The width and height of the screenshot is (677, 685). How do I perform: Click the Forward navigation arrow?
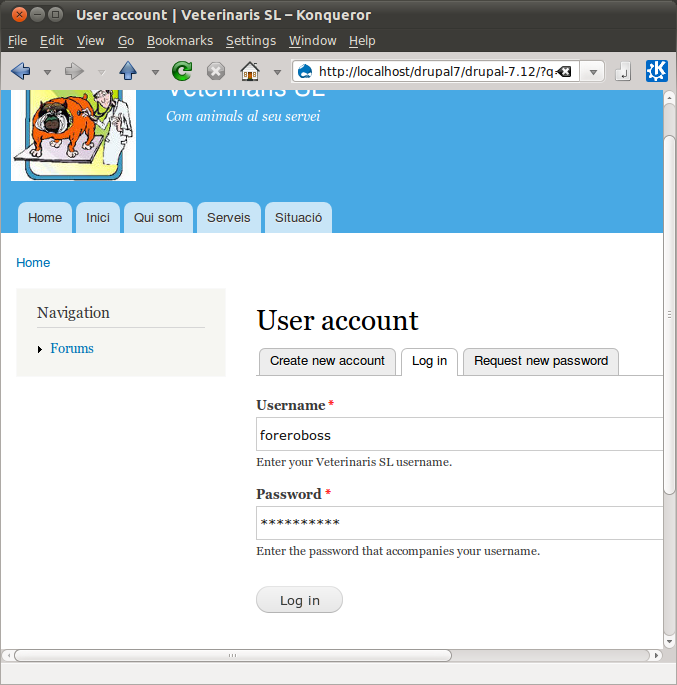click(74, 71)
